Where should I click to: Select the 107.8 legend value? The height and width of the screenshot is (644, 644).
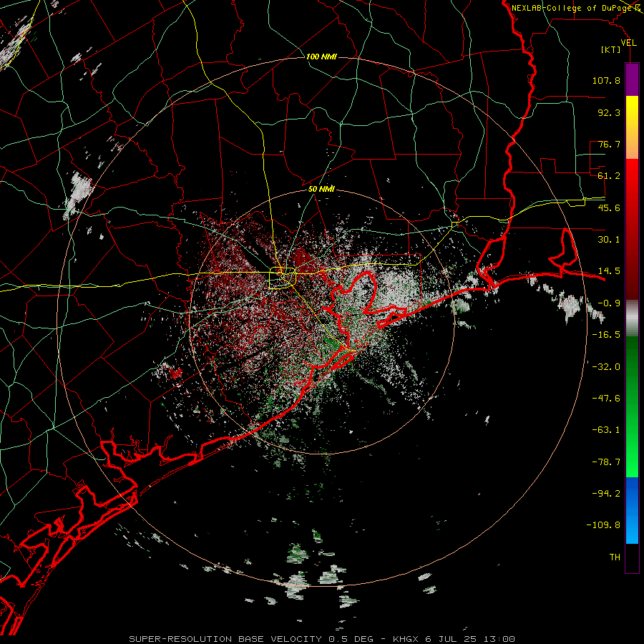click(606, 80)
